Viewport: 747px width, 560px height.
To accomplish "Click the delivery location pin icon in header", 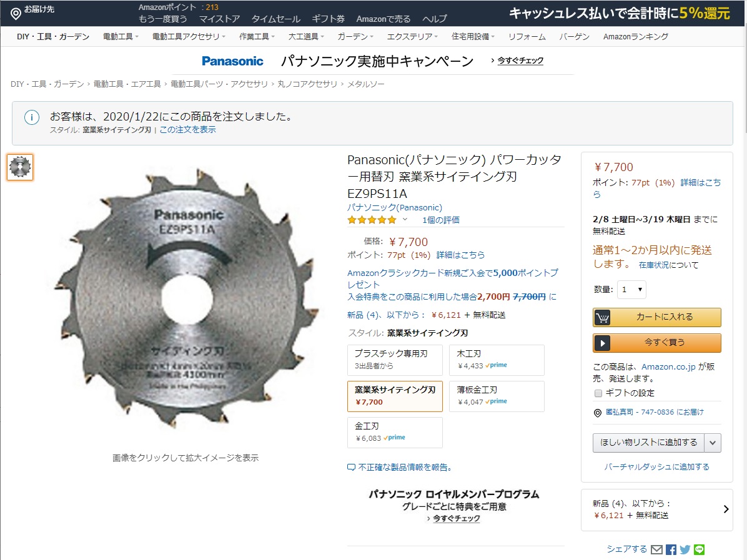I will [x=16, y=14].
